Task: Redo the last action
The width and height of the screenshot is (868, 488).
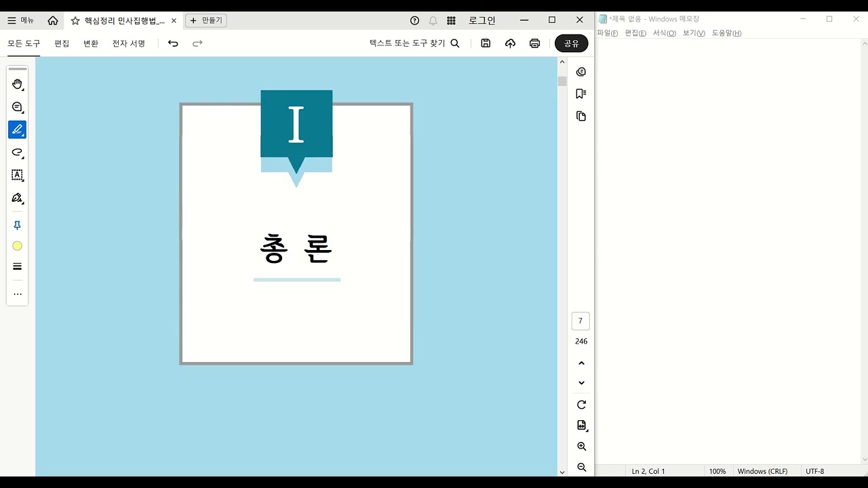Action: [x=197, y=43]
